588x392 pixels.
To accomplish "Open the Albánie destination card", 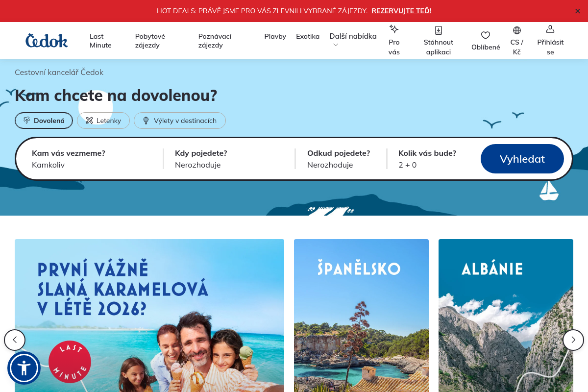I will (506, 316).
